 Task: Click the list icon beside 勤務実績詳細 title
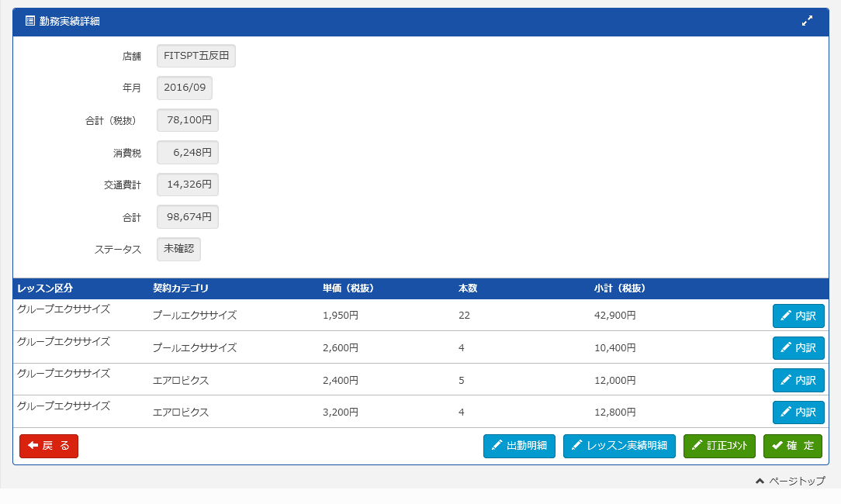tap(30, 22)
